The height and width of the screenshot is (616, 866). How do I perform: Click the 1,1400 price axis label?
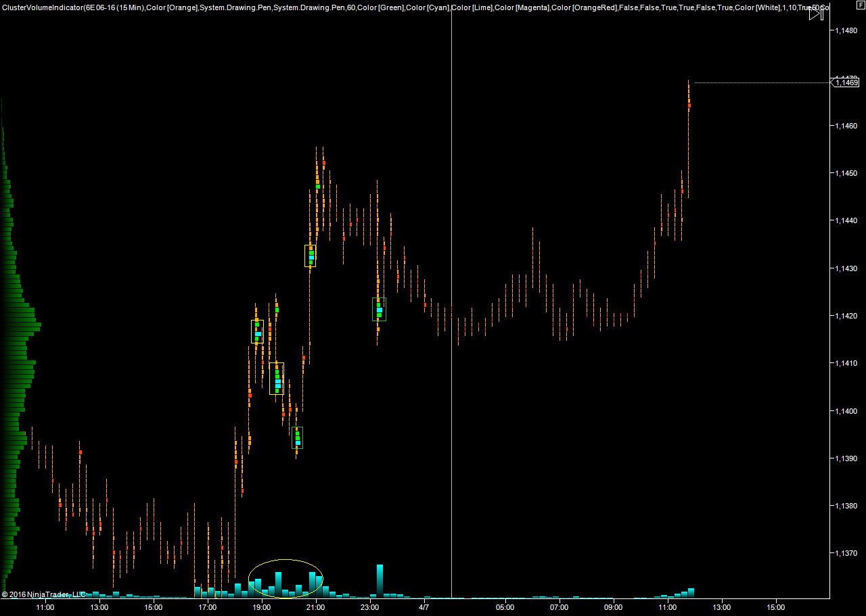(x=846, y=410)
